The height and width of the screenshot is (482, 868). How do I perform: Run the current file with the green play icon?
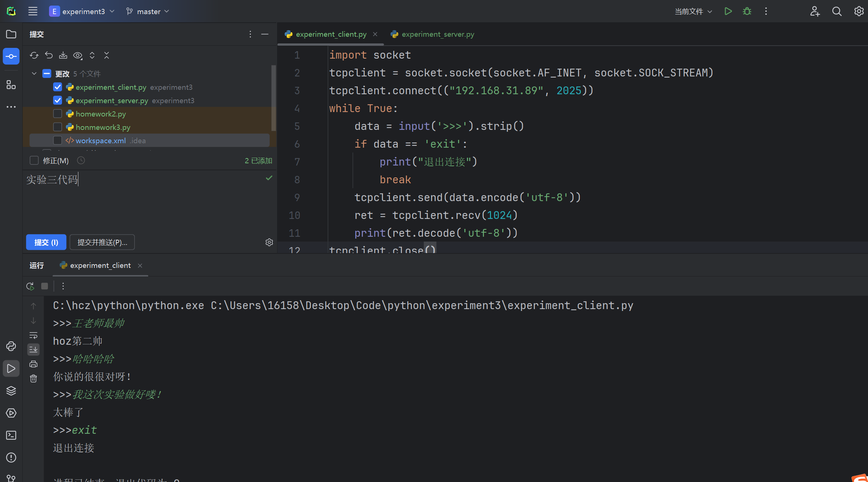tap(728, 11)
